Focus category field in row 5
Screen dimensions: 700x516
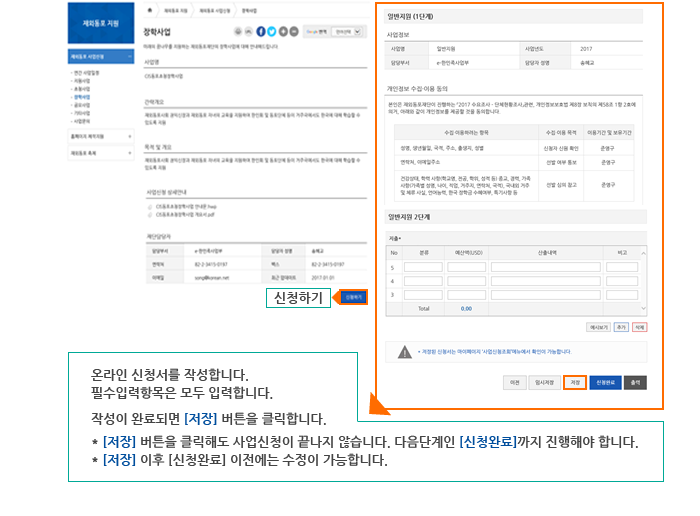(423, 267)
